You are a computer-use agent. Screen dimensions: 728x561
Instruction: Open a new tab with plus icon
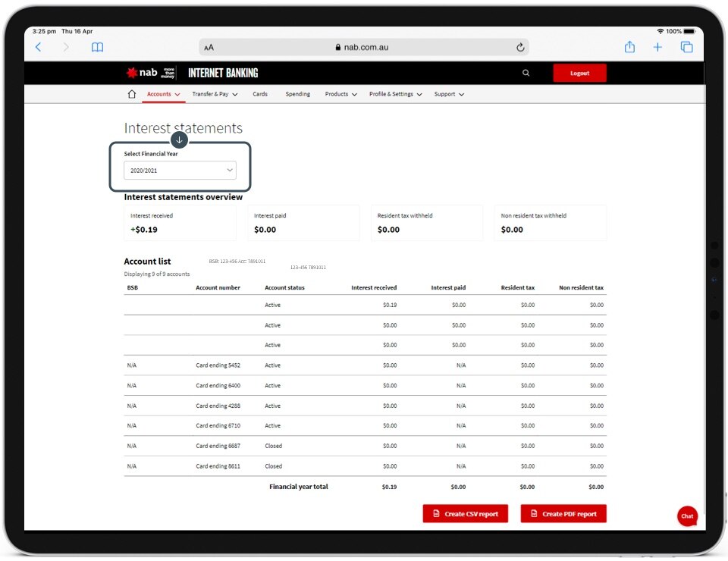coord(657,47)
